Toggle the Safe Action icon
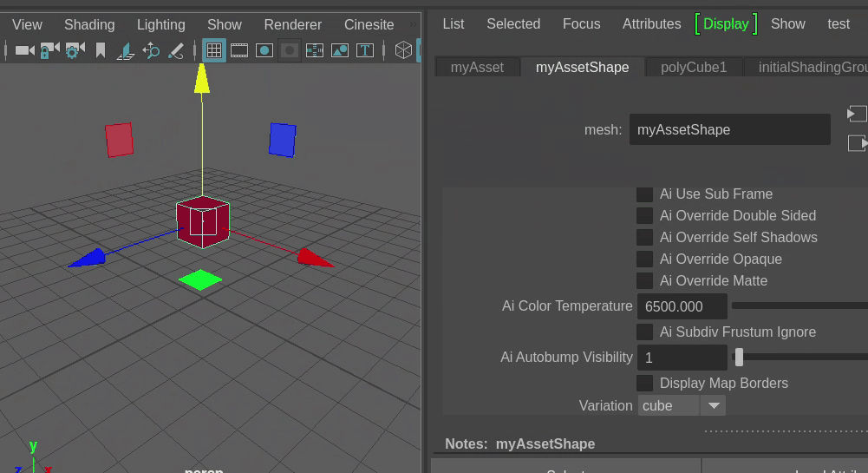The width and height of the screenshot is (868, 473). (x=339, y=51)
